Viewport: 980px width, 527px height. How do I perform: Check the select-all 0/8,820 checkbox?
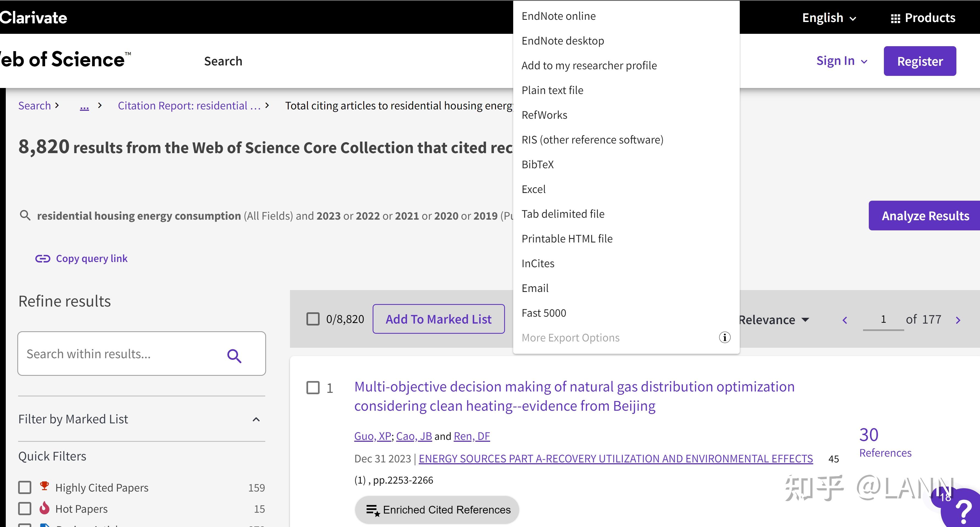[313, 319]
